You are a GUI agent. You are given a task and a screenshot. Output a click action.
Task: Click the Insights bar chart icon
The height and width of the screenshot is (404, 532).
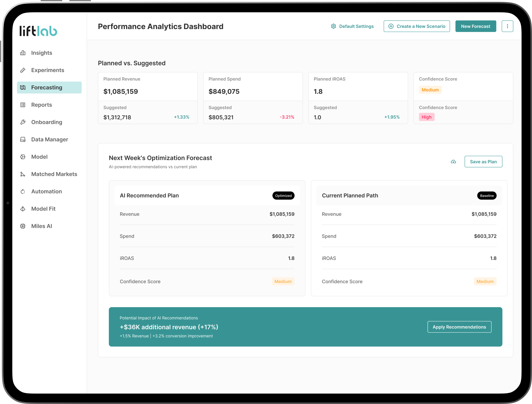[23, 53]
